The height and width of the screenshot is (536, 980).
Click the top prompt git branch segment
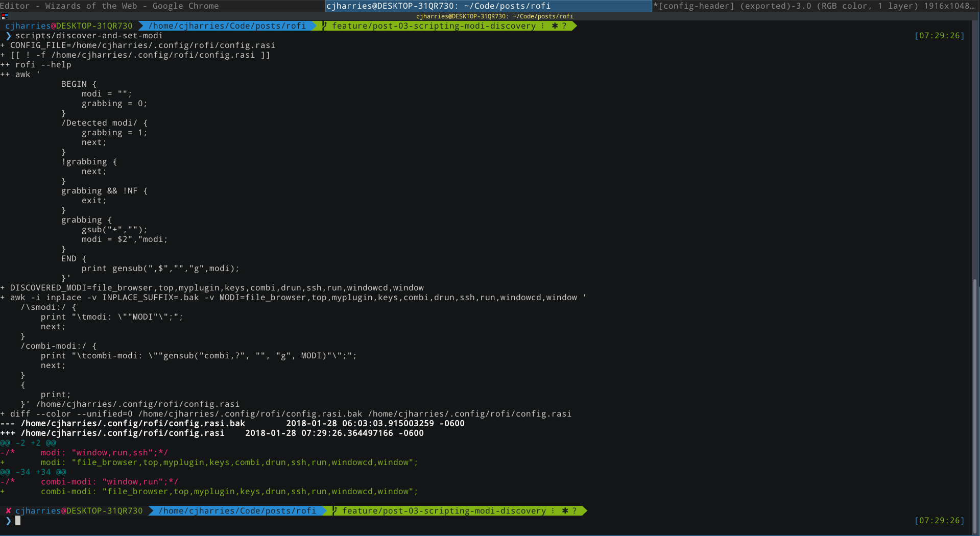447,26
